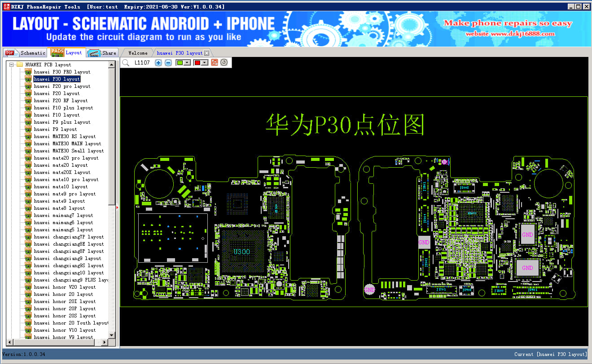
Task: Click the board icon beside huawei mate10 layout
Action: (28, 186)
